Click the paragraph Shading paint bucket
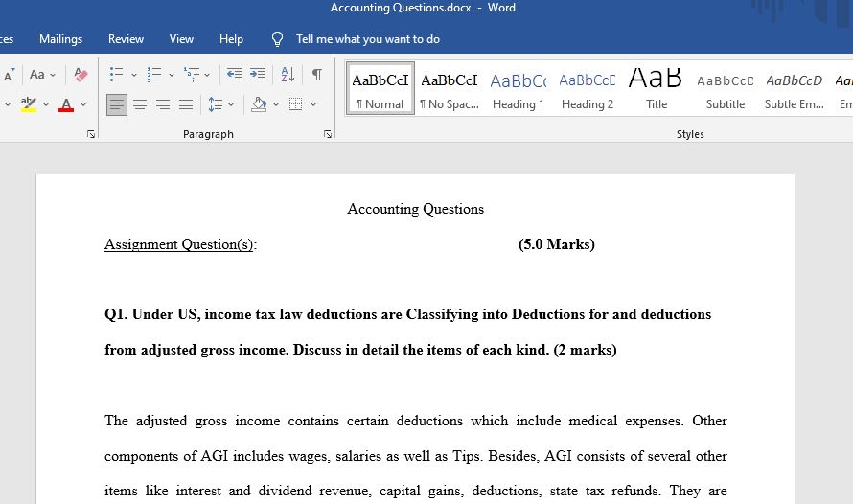Image resolution: width=853 pixels, height=504 pixels. tap(259, 104)
